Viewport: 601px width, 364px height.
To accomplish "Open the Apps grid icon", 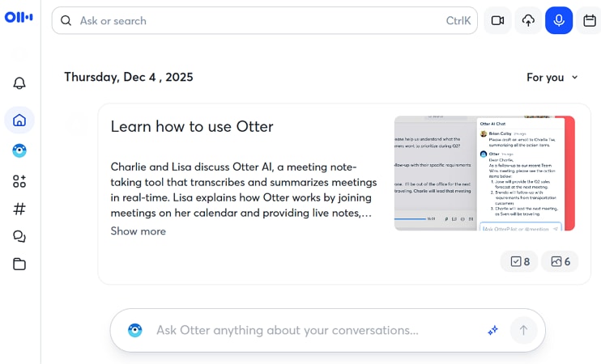I will point(19,181).
